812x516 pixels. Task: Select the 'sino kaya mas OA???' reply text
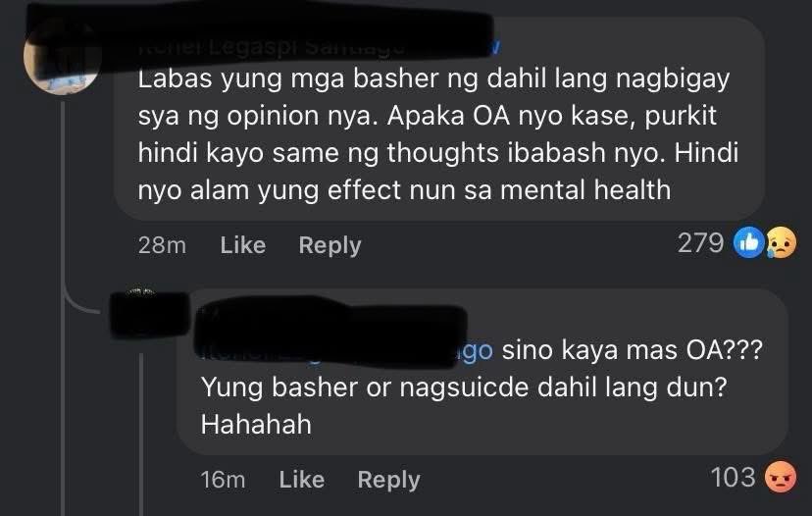click(x=633, y=350)
